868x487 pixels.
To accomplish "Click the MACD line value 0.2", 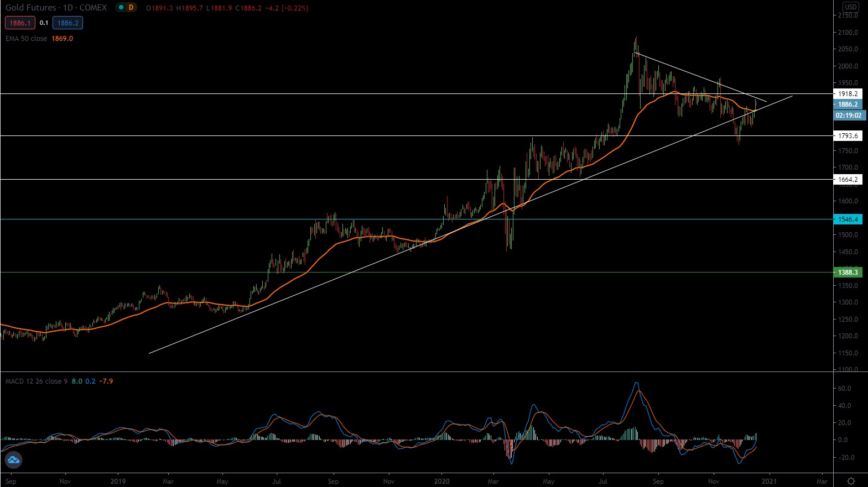I will click(90, 381).
